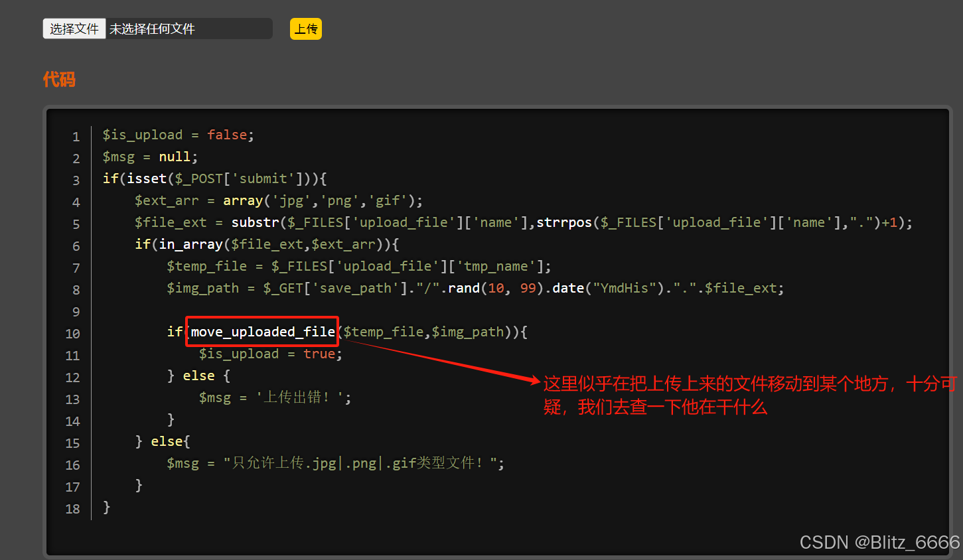The height and width of the screenshot is (560, 963).
Task: Click line number 17 in the gutter
Action: 72,487
